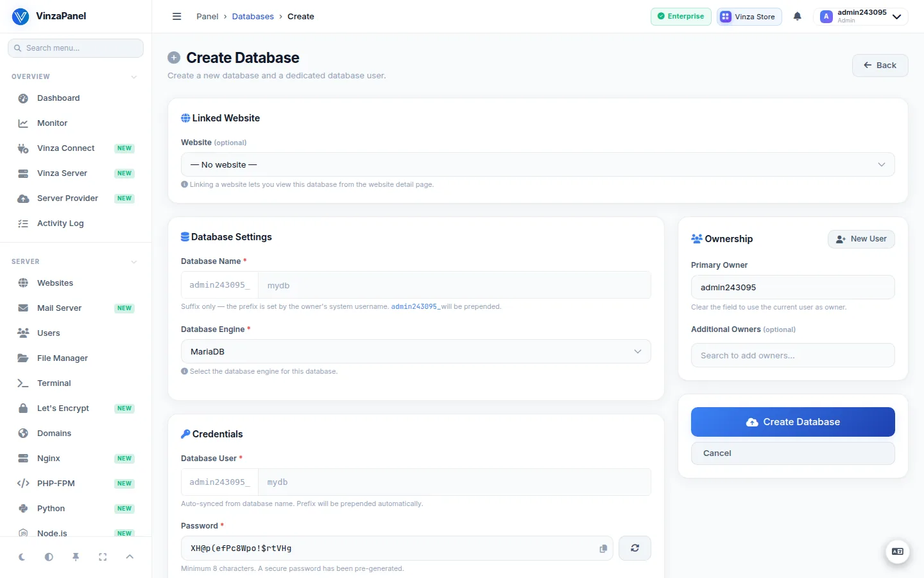Click the Mail Server envelope icon

point(23,308)
